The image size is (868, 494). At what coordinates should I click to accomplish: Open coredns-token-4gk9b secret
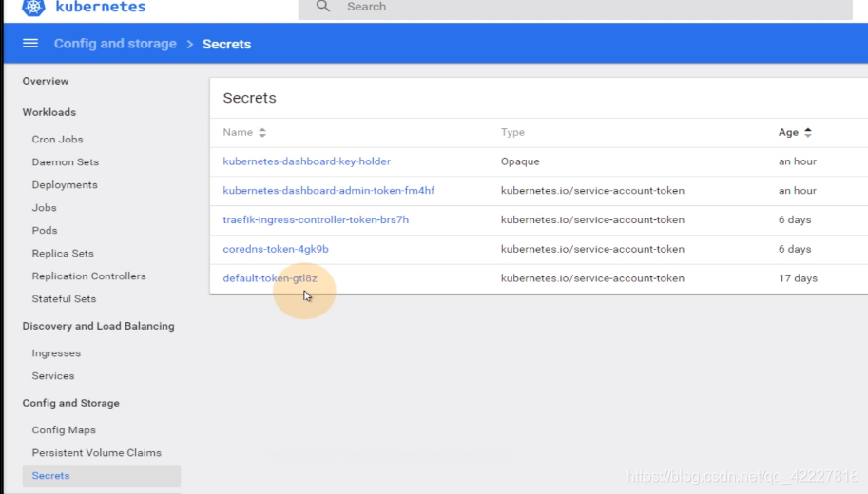(x=276, y=250)
